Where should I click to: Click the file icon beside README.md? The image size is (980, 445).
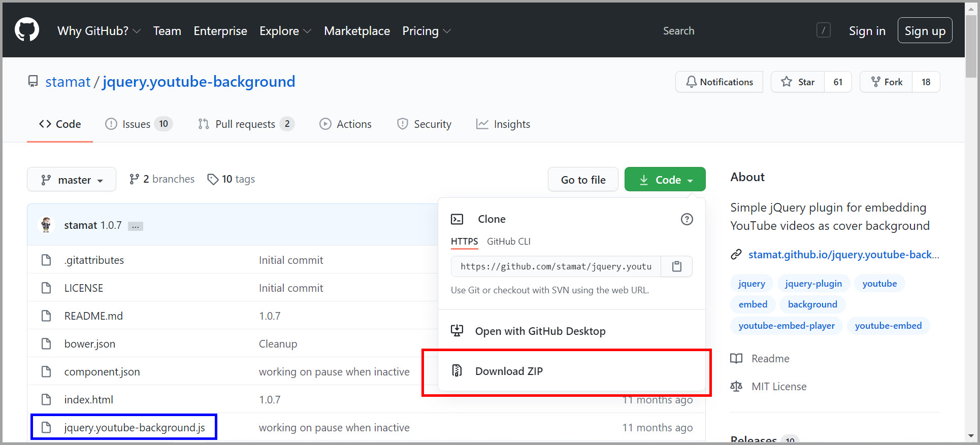(46, 316)
